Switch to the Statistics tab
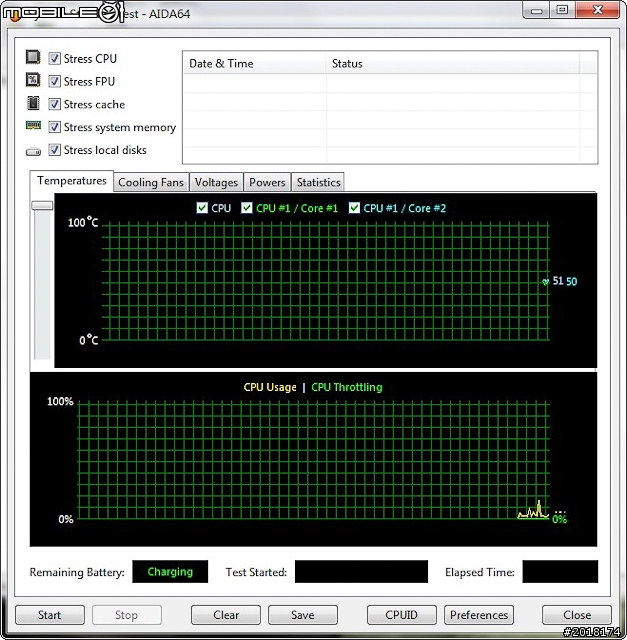 318,182
